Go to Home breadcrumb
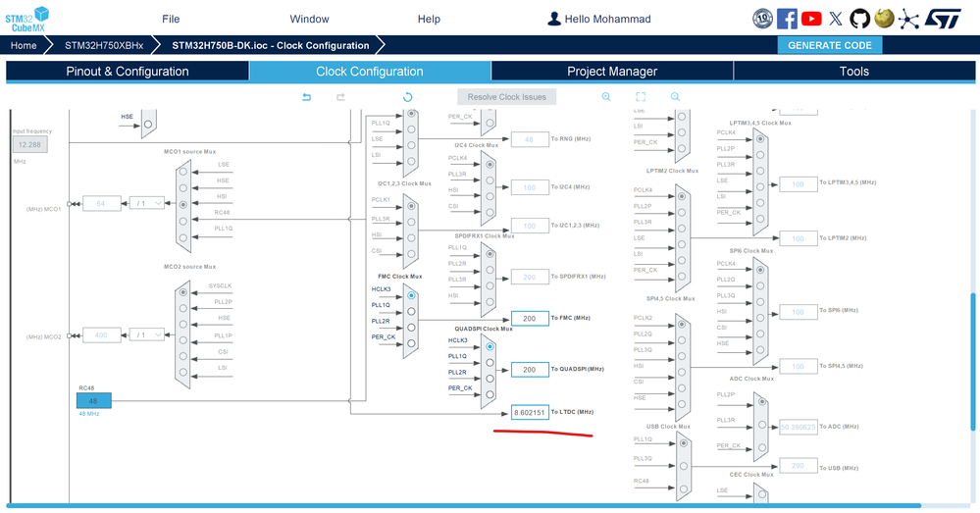The height and width of the screenshot is (513, 980). (24, 45)
